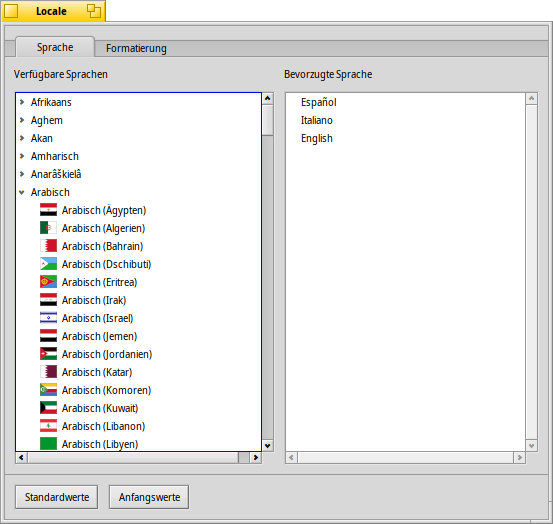Click available languages scroll down arrow
The width and height of the screenshot is (553, 524).
coord(268,446)
